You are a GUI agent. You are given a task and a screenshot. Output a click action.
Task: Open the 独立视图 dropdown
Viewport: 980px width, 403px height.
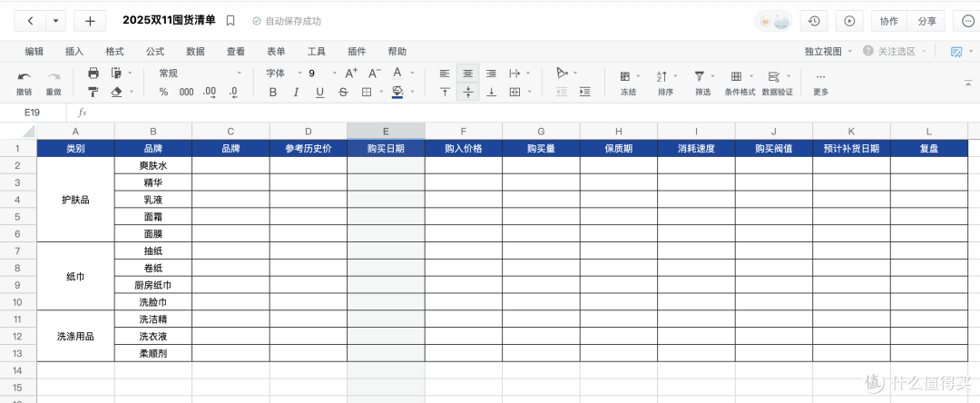pos(828,52)
